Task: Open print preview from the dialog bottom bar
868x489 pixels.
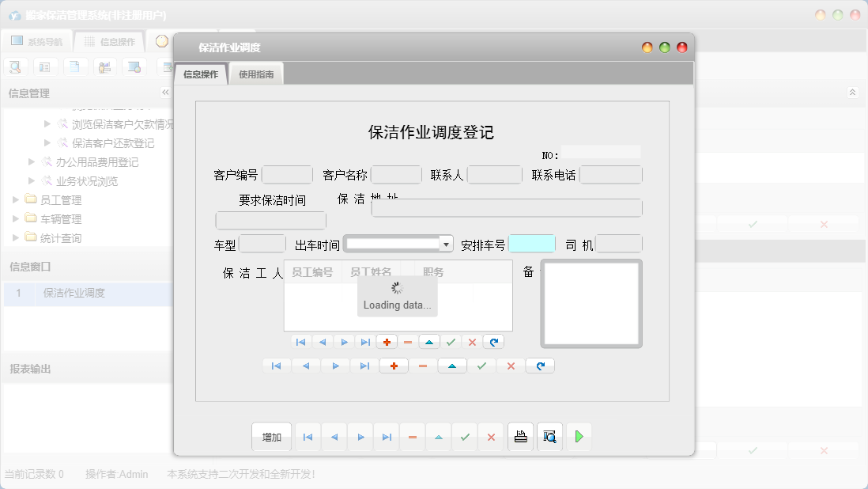Action: 549,436
